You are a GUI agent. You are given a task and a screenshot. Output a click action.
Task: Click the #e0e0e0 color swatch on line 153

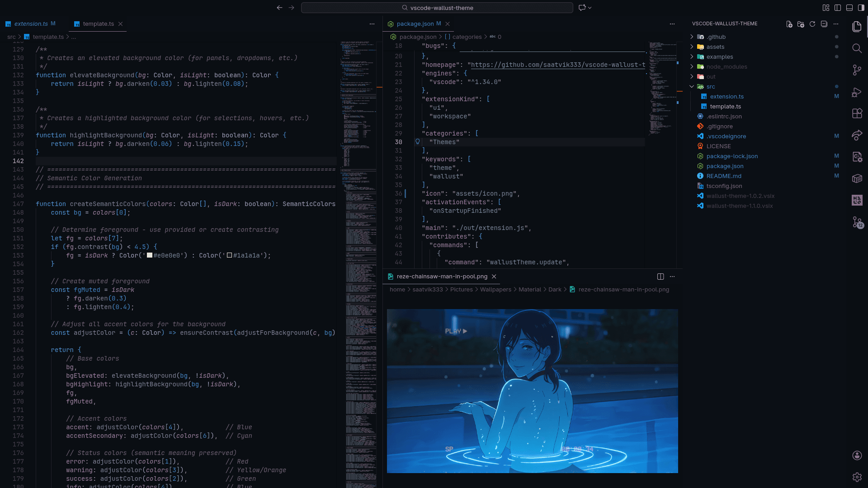click(149, 255)
